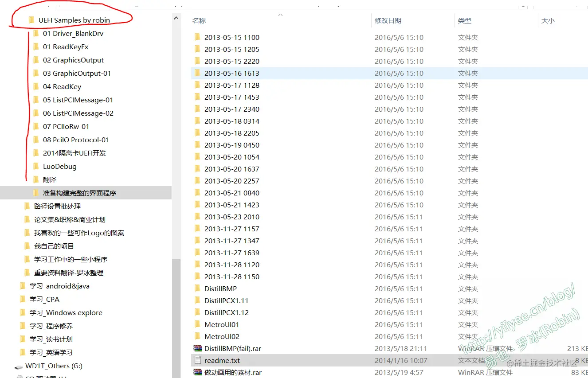This screenshot has height=378, width=588.
Task: Click folder icon of 2013-11-27 1157
Action: coord(198,229)
